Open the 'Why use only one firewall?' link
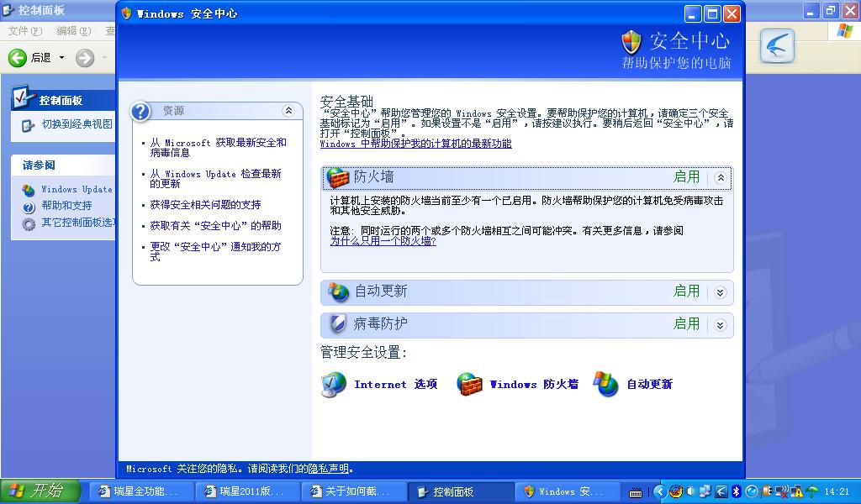Screen dimensions: 861x504 (383, 241)
